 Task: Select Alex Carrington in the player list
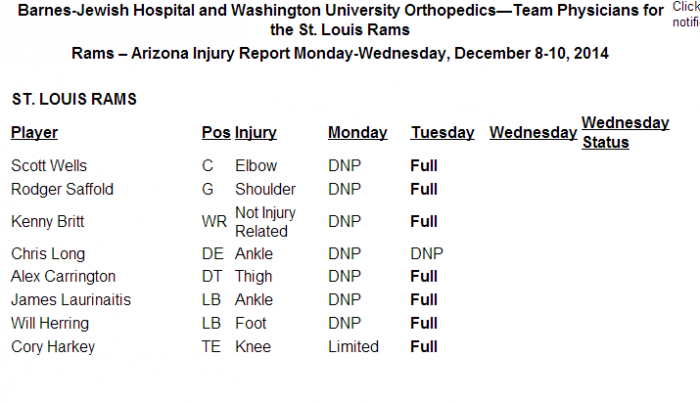(63, 276)
